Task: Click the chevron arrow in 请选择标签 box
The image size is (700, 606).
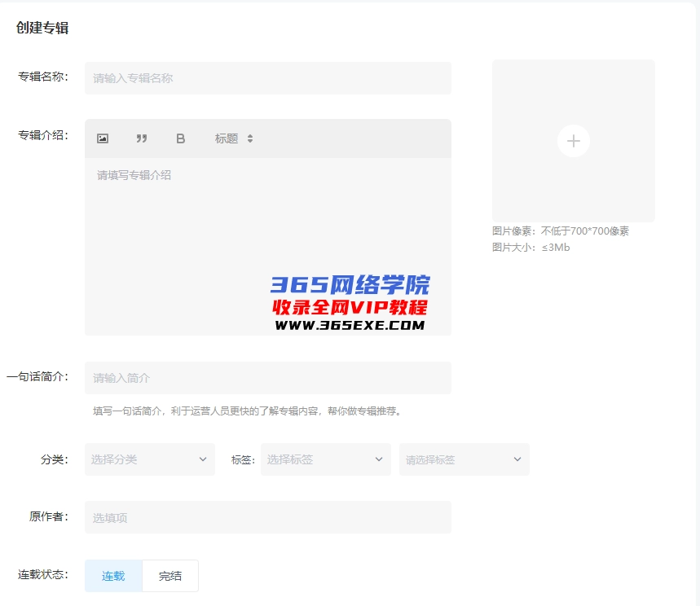Action: tap(517, 459)
